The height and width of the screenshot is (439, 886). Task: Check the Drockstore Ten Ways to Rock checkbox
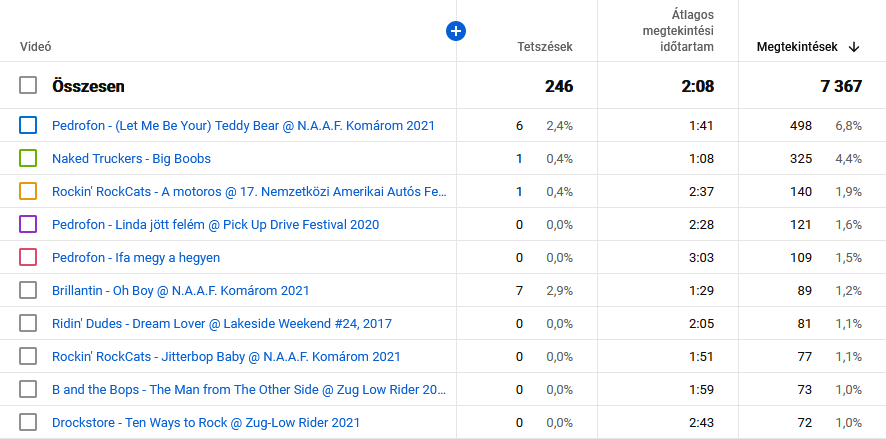click(28, 423)
